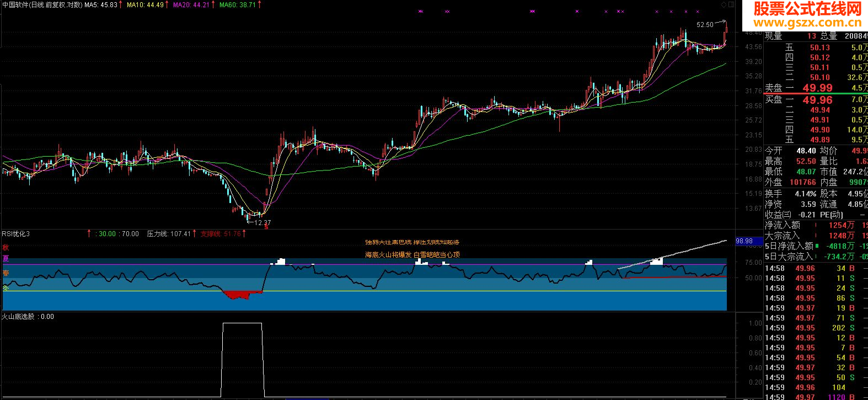Select the trade row with volume 104
This screenshot has width=868, height=400.
pos(816,387)
